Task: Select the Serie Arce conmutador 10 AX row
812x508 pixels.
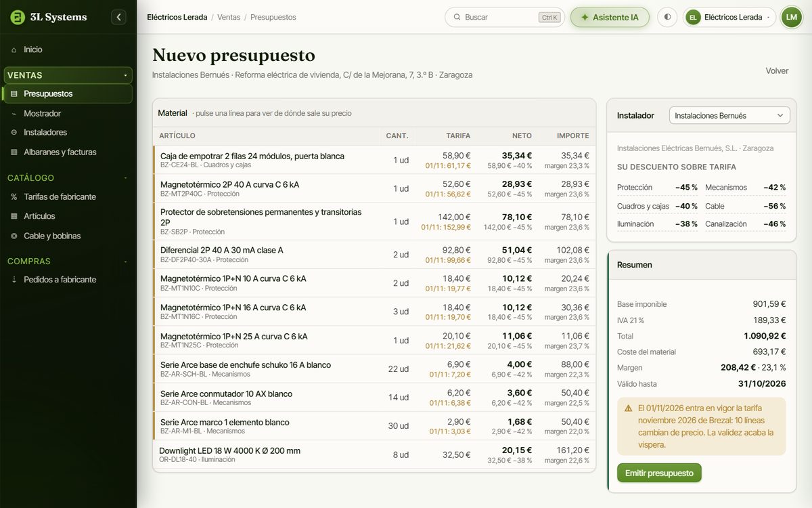Action: pos(374,397)
